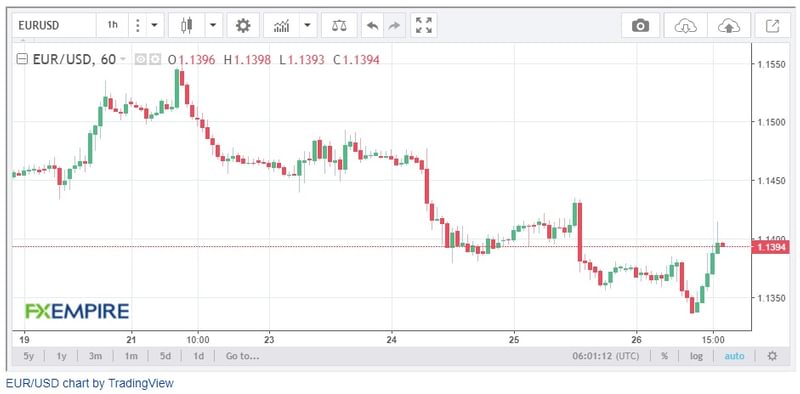Click the 15:00 time axis label

(713, 339)
